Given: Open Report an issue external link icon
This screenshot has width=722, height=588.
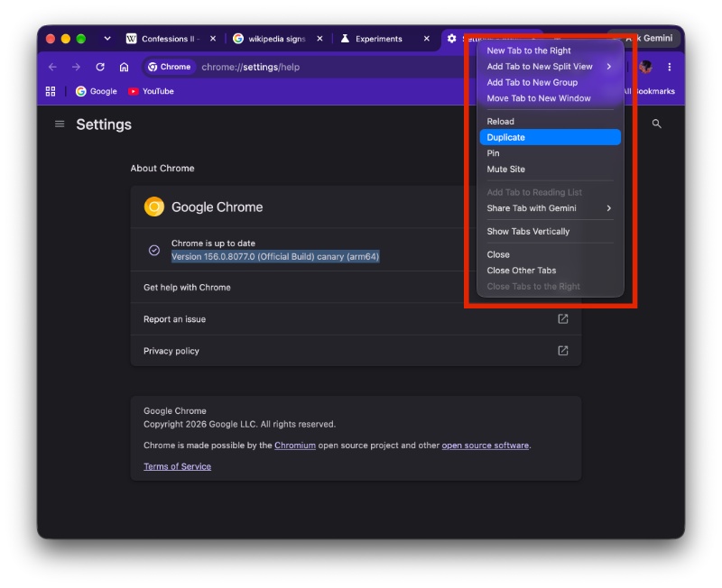Looking at the screenshot, I should [562, 319].
